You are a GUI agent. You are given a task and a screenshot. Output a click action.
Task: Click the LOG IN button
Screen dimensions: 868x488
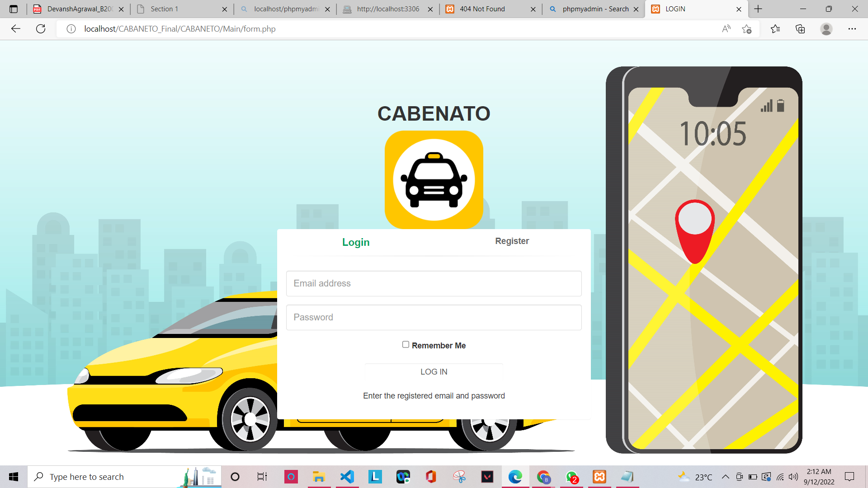(434, 371)
